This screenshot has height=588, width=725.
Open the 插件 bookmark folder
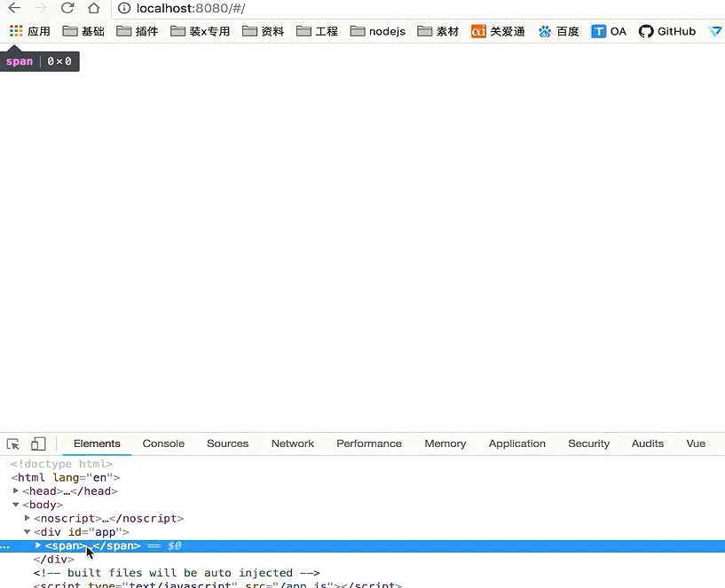click(138, 31)
